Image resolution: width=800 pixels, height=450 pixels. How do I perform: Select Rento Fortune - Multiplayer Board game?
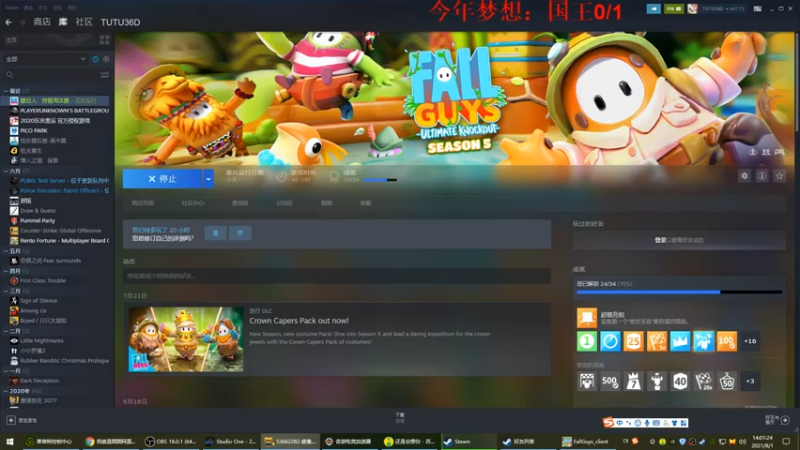click(59, 240)
